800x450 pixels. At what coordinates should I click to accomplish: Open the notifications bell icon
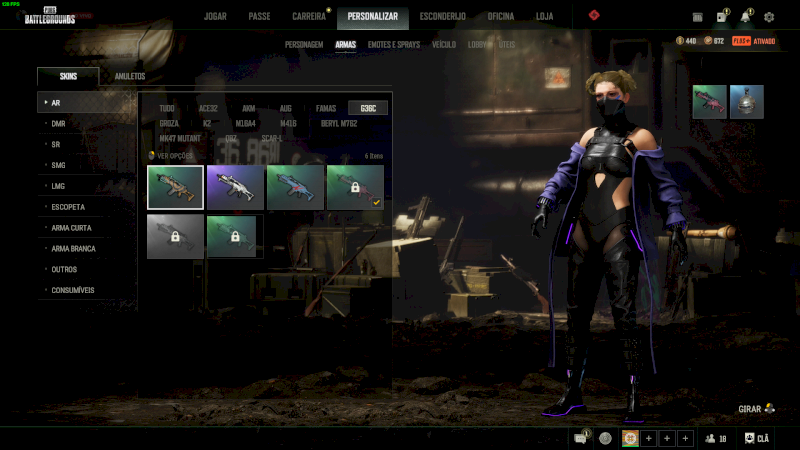(x=745, y=17)
